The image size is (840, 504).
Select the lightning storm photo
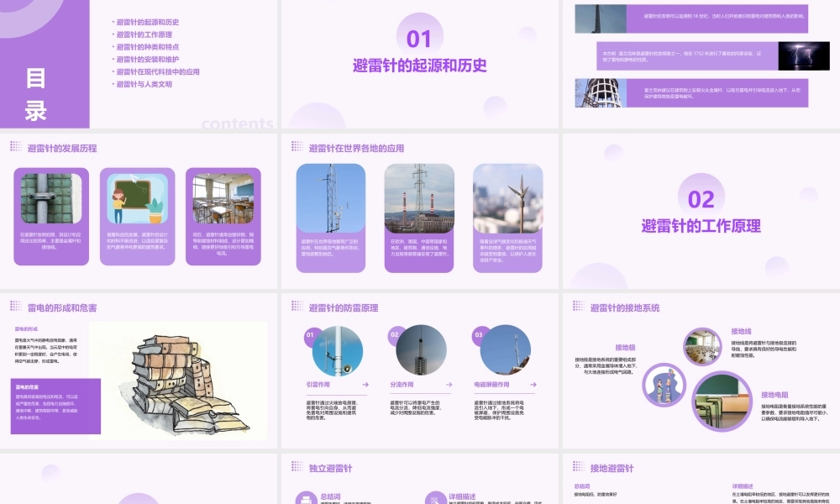(x=804, y=56)
